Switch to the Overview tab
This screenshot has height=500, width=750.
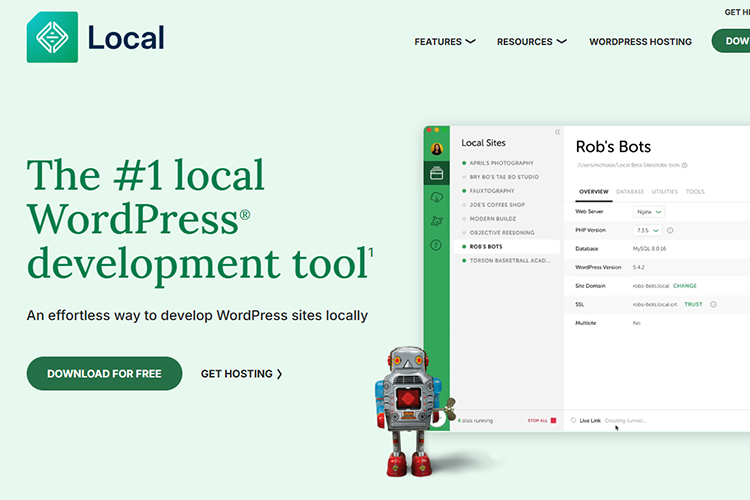click(x=594, y=192)
